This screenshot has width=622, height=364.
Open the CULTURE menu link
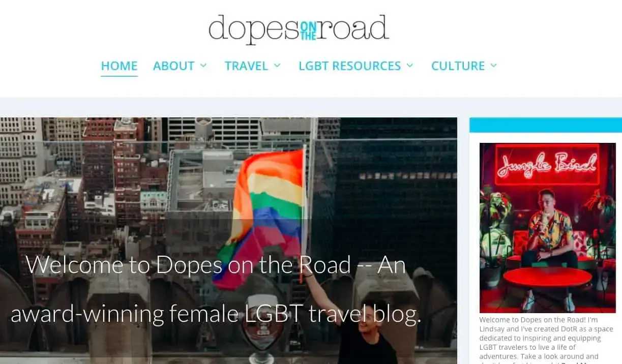point(458,66)
